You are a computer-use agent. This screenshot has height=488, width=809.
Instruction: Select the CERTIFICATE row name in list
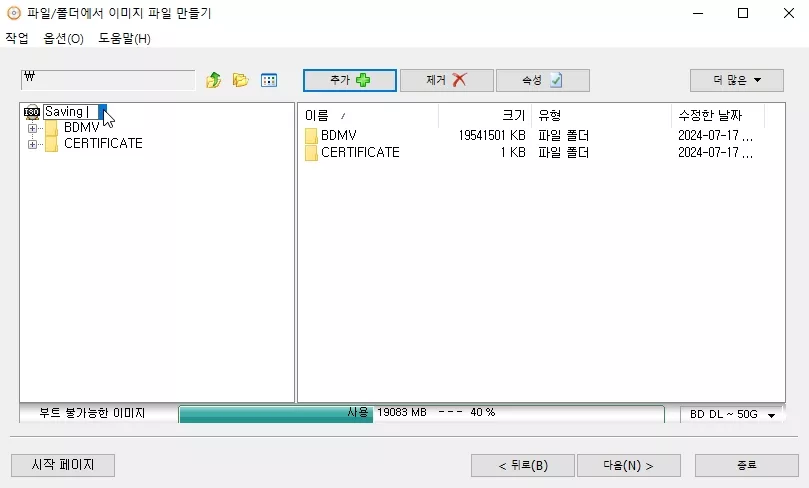coord(360,152)
